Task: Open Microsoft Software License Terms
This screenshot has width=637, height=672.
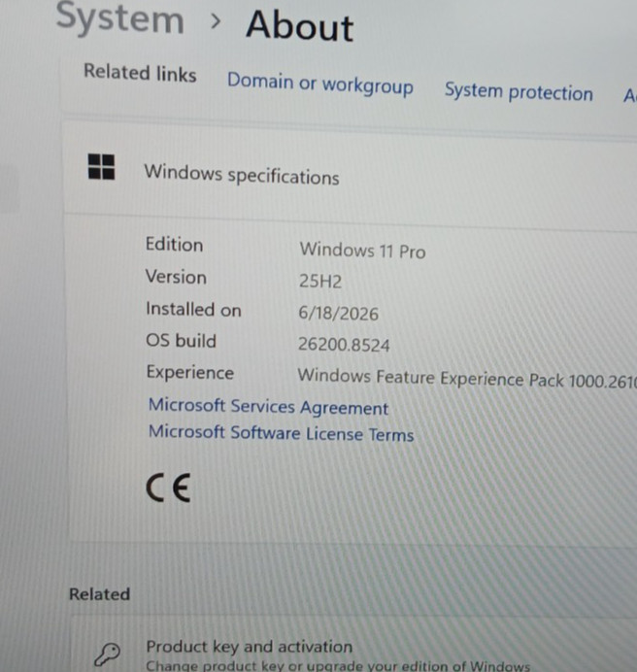Action: [x=282, y=432]
